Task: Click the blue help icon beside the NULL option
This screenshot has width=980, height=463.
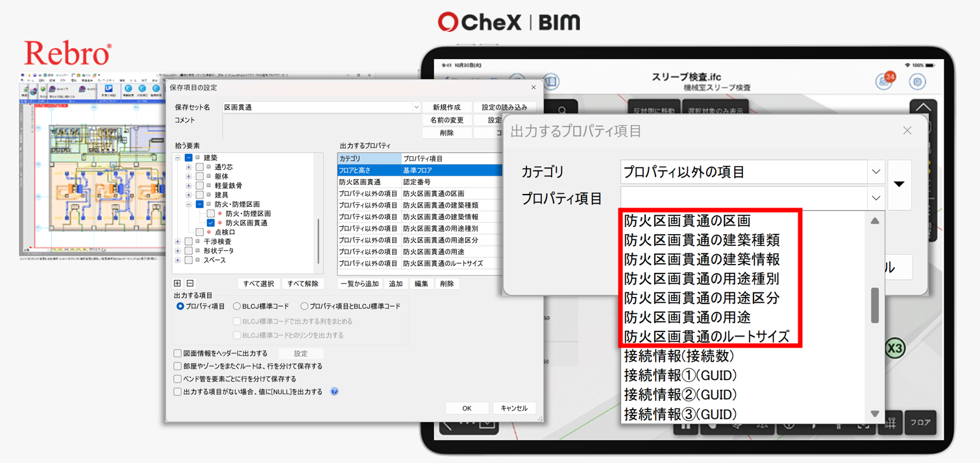Action: click(x=334, y=392)
